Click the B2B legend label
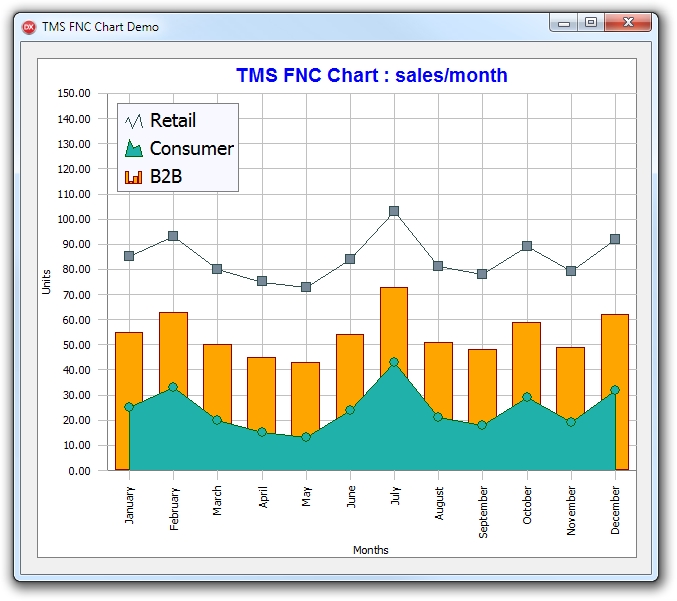The height and width of the screenshot is (601, 677). [x=166, y=177]
